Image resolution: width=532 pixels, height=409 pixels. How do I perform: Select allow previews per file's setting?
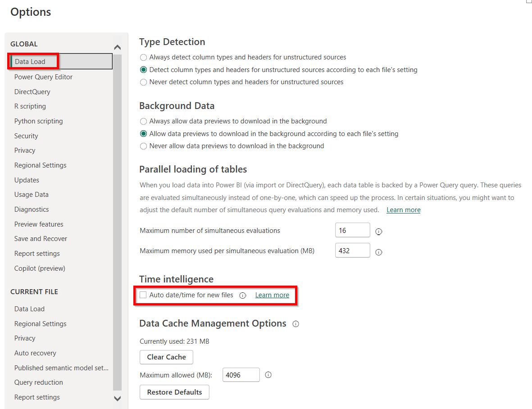[144, 134]
